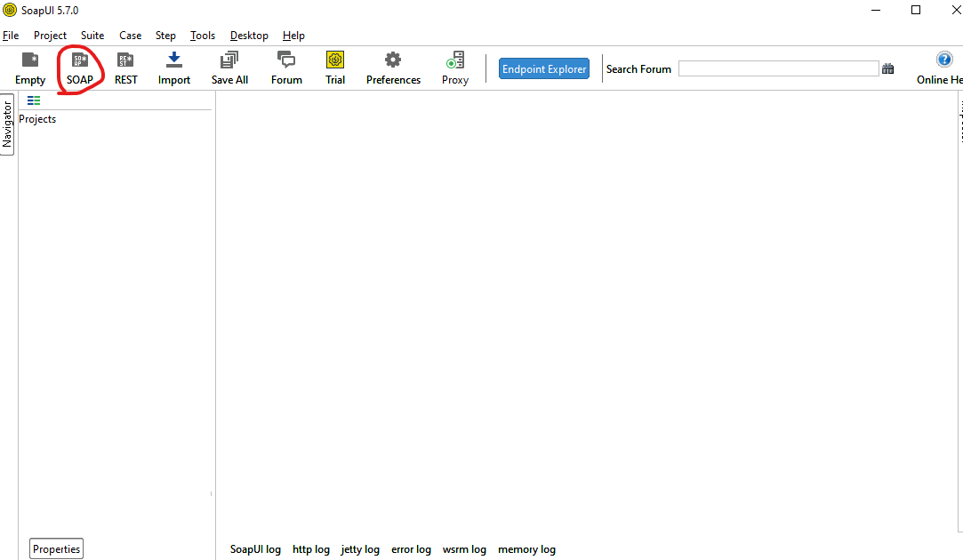Click the SoapUI logo in title bar
The height and width of the screenshot is (560, 963).
click(9, 10)
